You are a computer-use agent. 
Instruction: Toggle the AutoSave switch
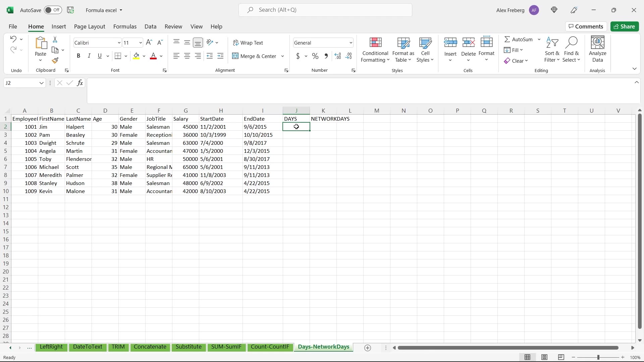[53, 10]
